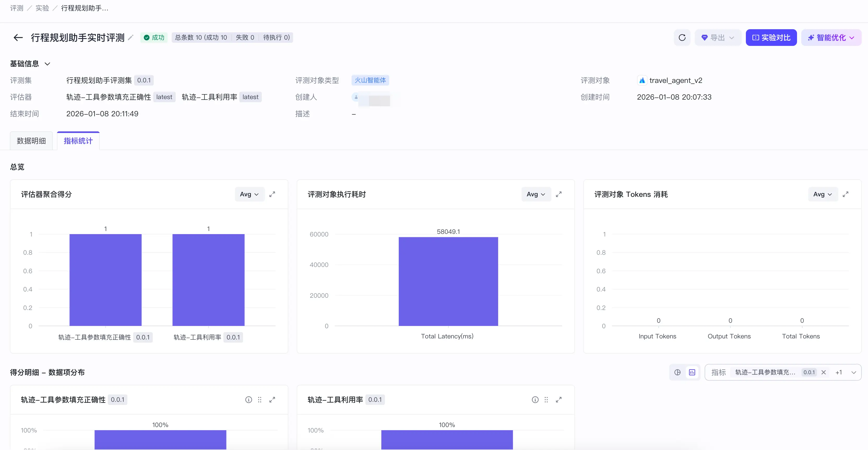Click the Total Latency bar
868x450 pixels.
[448, 281]
